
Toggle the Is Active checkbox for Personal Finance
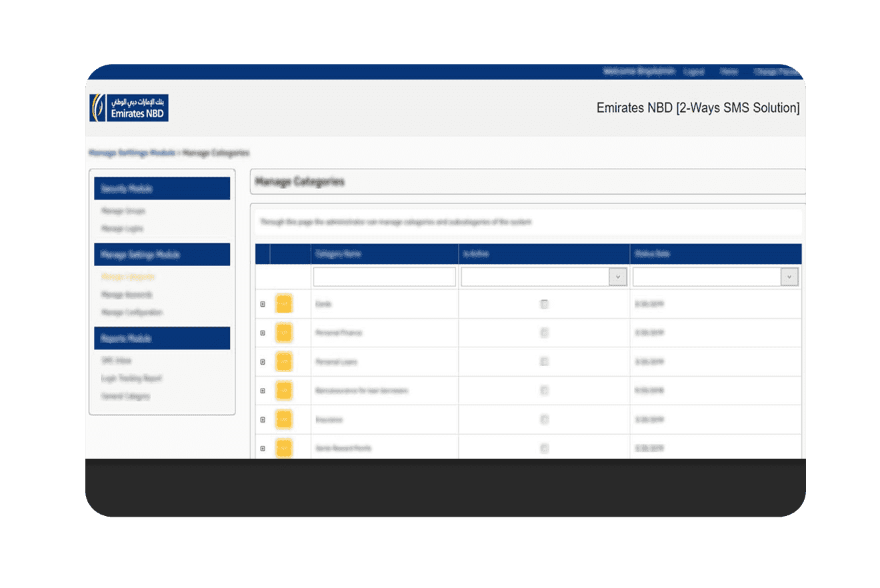(544, 333)
